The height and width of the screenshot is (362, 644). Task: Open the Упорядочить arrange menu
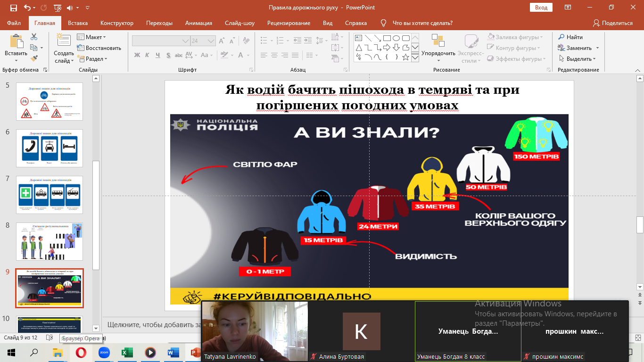pyautogui.click(x=438, y=47)
